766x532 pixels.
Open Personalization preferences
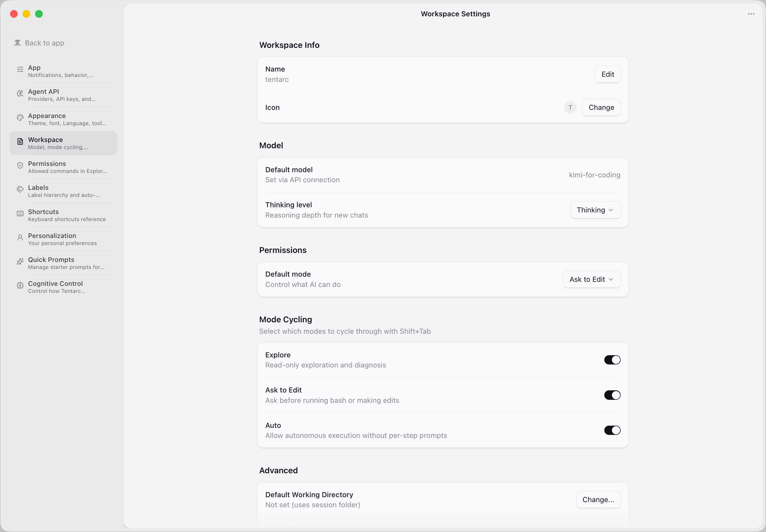click(63, 239)
